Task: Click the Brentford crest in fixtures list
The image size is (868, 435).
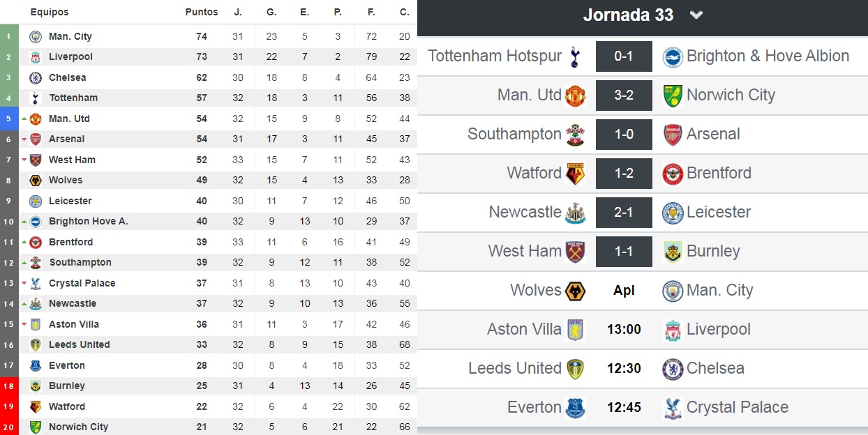Action: pos(673,174)
